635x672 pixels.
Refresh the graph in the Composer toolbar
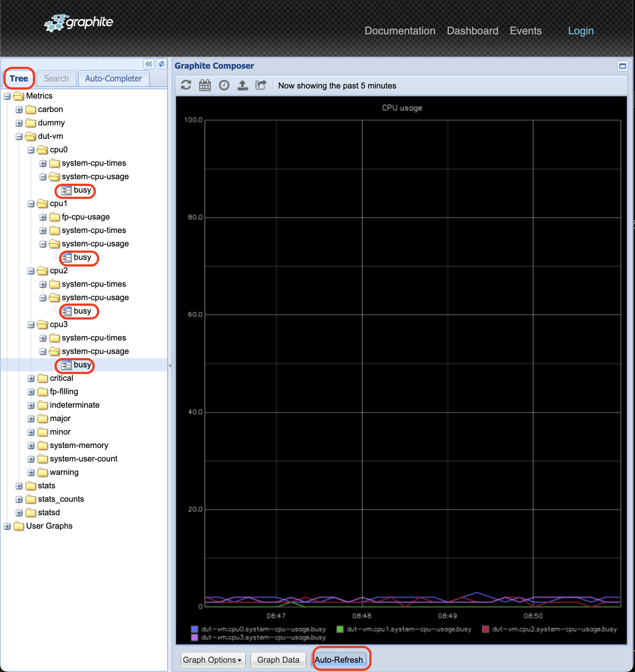point(186,85)
